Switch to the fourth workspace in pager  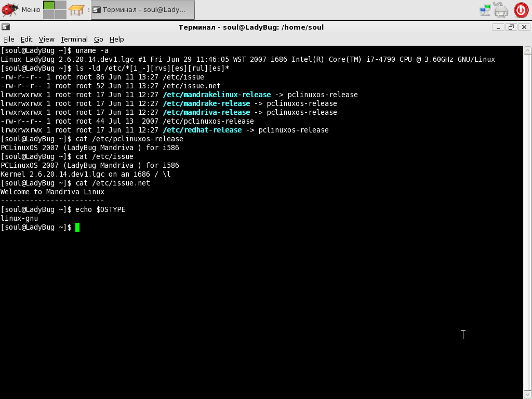[x=61, y=15]
